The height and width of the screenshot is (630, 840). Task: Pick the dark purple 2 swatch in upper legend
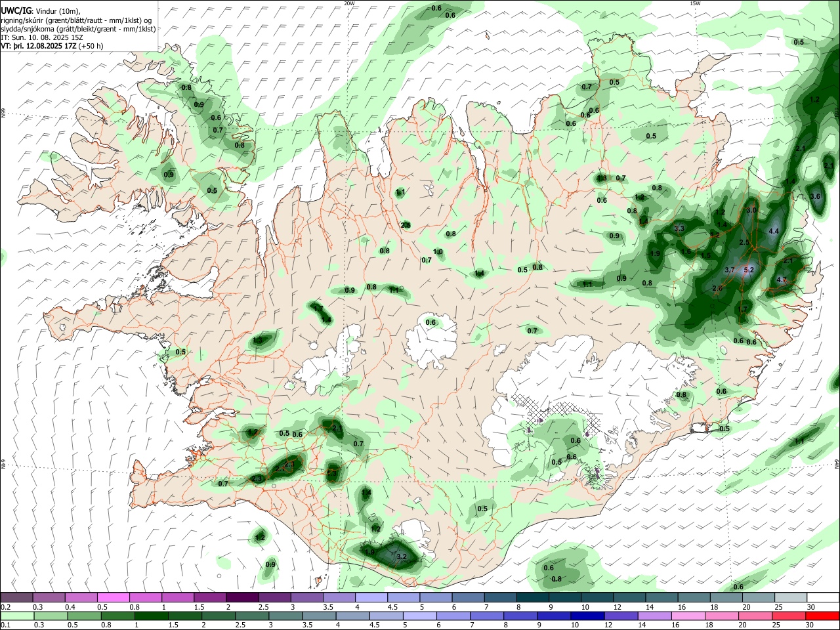coord(242,597)
